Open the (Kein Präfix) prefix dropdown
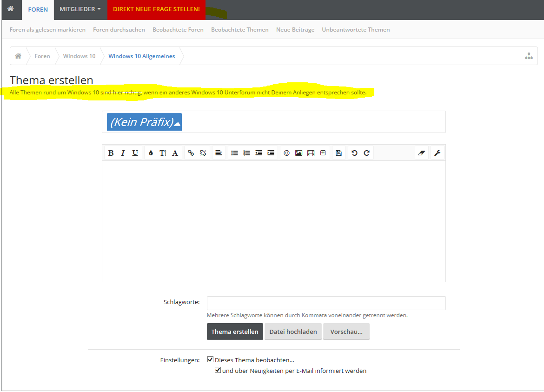This screenshot has height=392, width=544. coord(144,122)
